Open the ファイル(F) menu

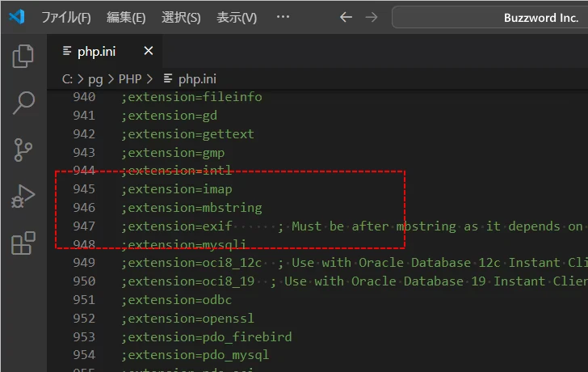coord(66,17)
